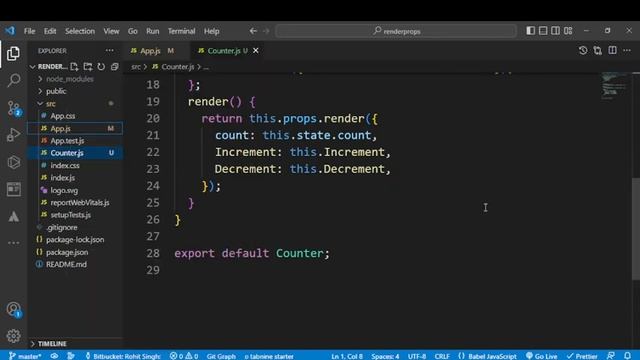Viewport: 640px width, 360px height.
Task: Open the Selection menu
Action: [80, 31]
